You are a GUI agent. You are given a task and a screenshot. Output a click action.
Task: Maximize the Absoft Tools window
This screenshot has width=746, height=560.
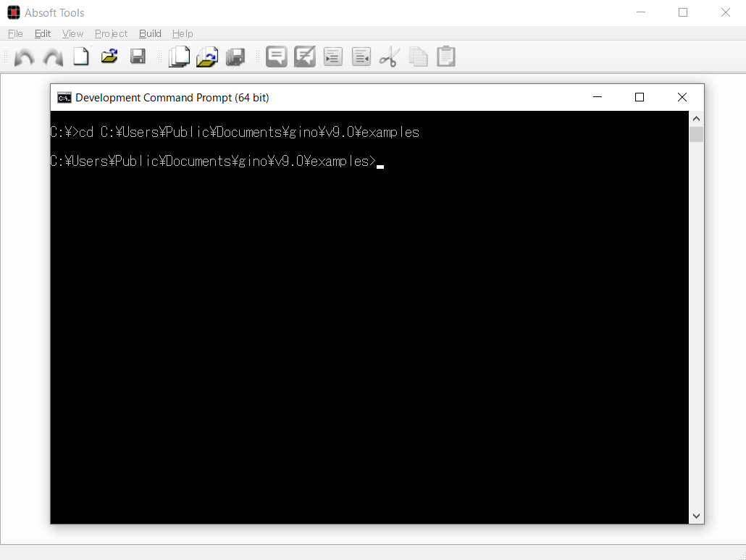(x=683, y=12)
